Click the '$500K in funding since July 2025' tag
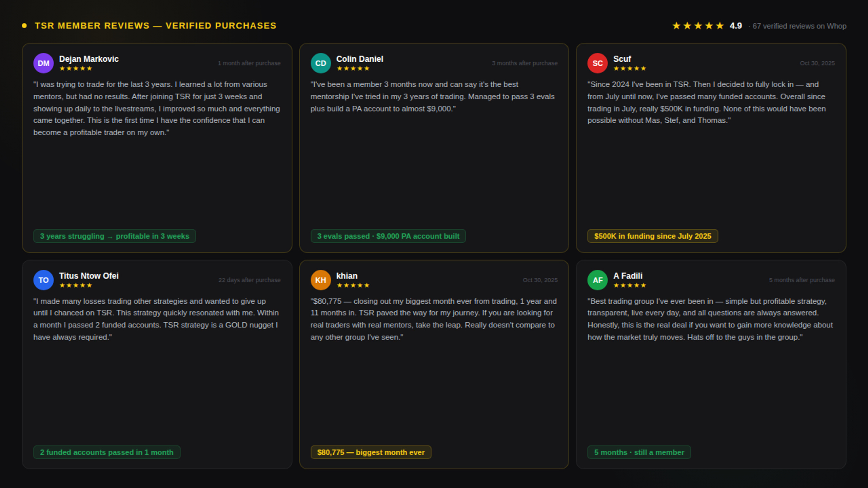 pyautogui.click(x=653, y=236)
